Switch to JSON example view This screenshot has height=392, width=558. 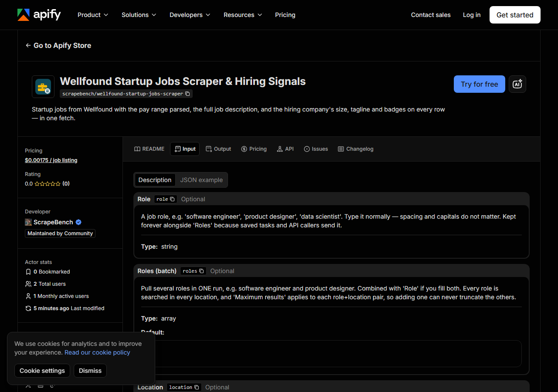[x=201, y=180]
